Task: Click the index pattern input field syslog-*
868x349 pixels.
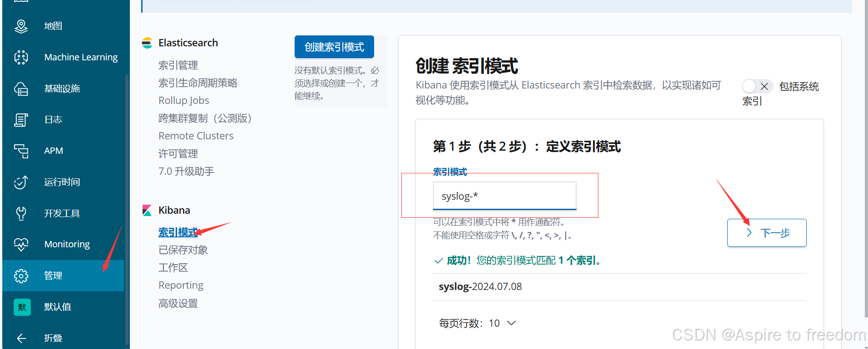Action: tap(504, 196)
